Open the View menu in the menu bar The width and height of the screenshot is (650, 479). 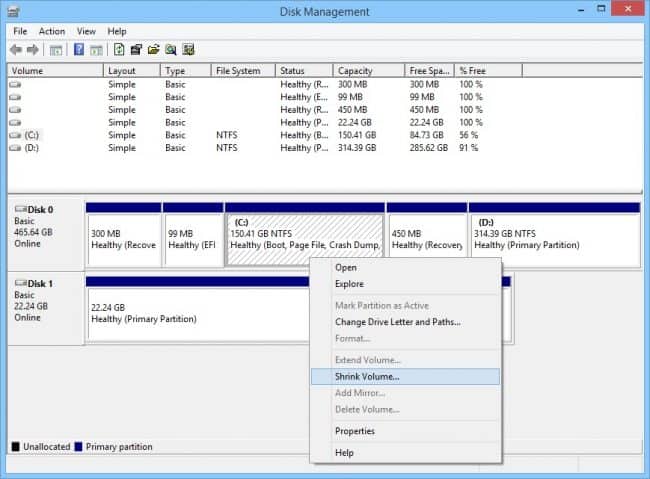pos(87,31)
